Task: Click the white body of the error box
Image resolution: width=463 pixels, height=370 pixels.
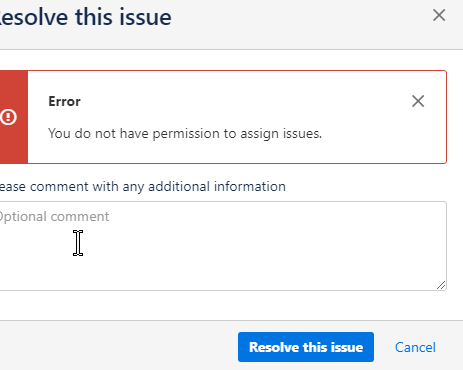Action: click(x=237, y=117)
